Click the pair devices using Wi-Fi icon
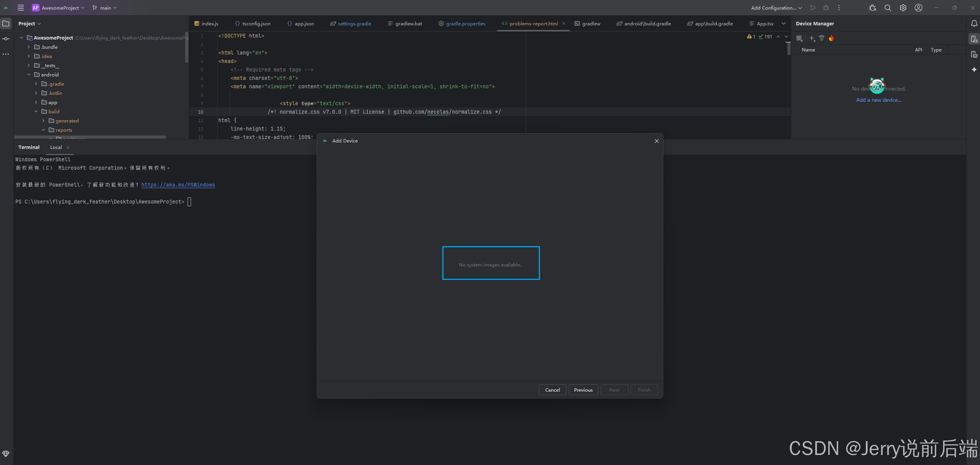The image size is (980, 465). pos(822,38)
